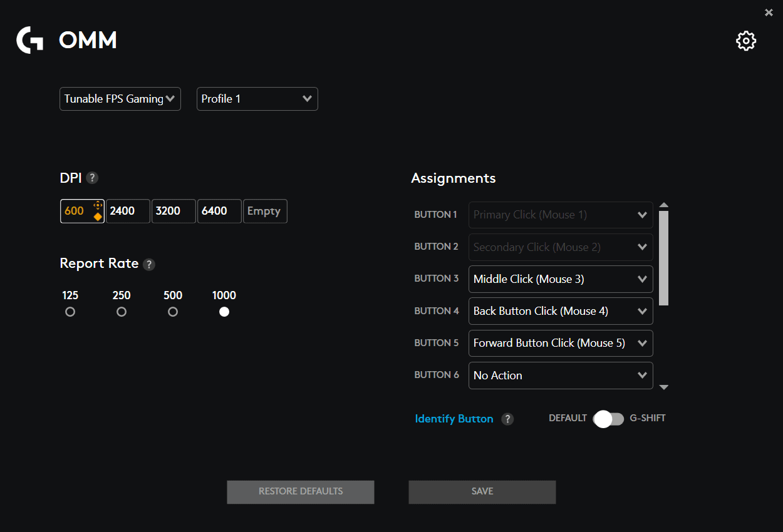Click the Identify Button link
This screenshot has height=532, width=783.
[x=454, y=419]
